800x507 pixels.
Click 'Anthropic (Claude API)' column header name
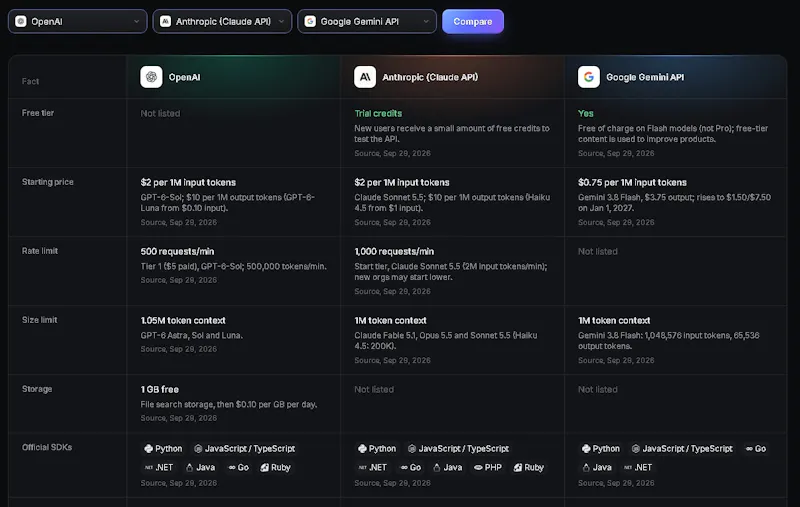tap(430, 77)
